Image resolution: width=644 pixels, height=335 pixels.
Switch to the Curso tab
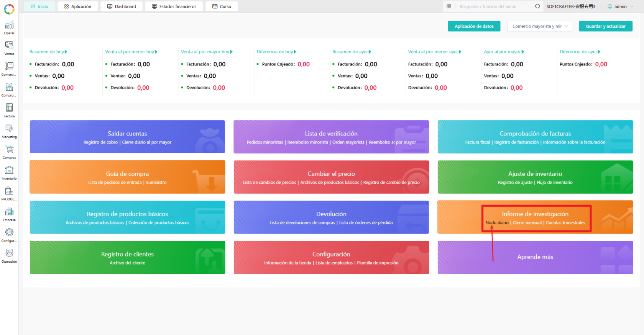222,7
